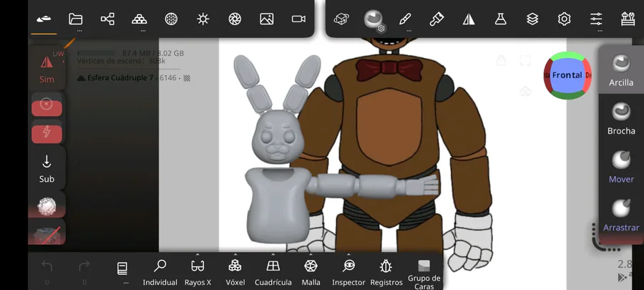Image resolution: width=644 pixels, height=290 pixels.
Task: Open the lighting sun menu
Action: 203,19
